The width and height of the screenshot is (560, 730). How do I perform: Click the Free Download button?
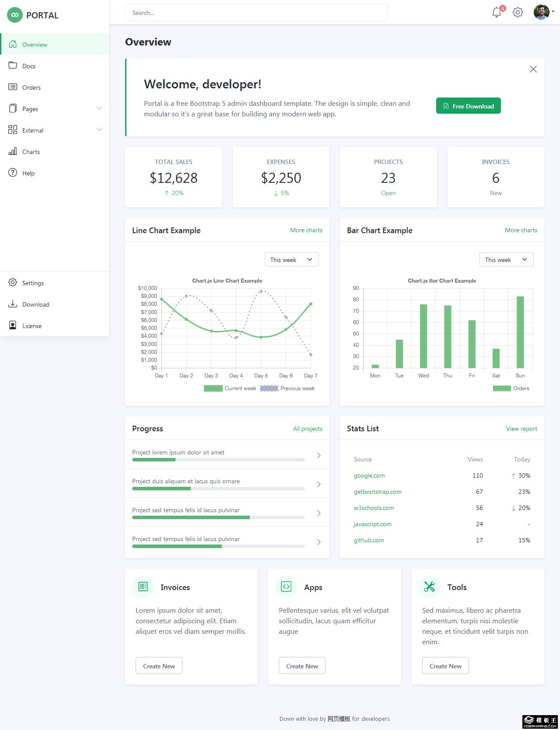click(x=468, y=106)
